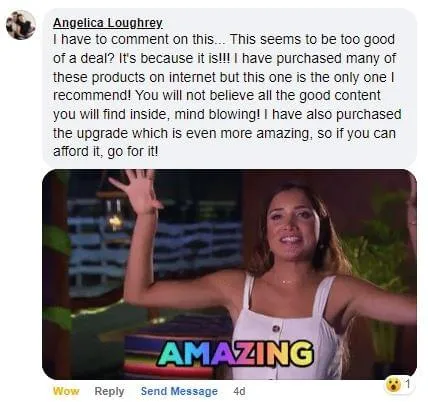Click the necklace on the woman
Screen dimensions: 428x402
287,281
